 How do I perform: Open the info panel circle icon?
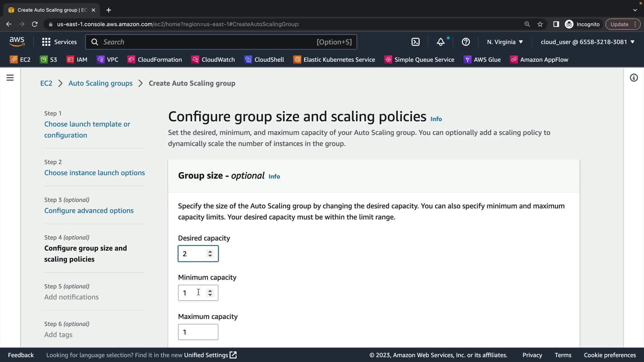coord(634,78)
